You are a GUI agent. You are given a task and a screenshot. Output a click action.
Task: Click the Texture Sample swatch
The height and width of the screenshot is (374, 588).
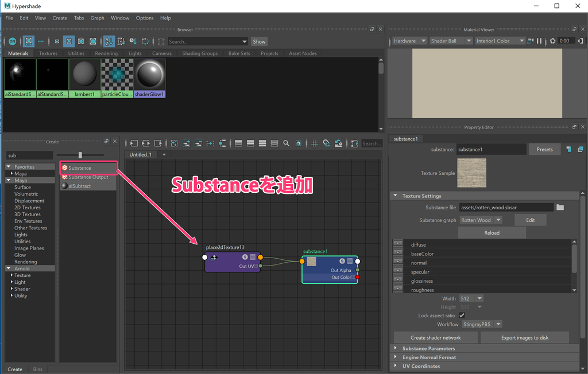471,173
